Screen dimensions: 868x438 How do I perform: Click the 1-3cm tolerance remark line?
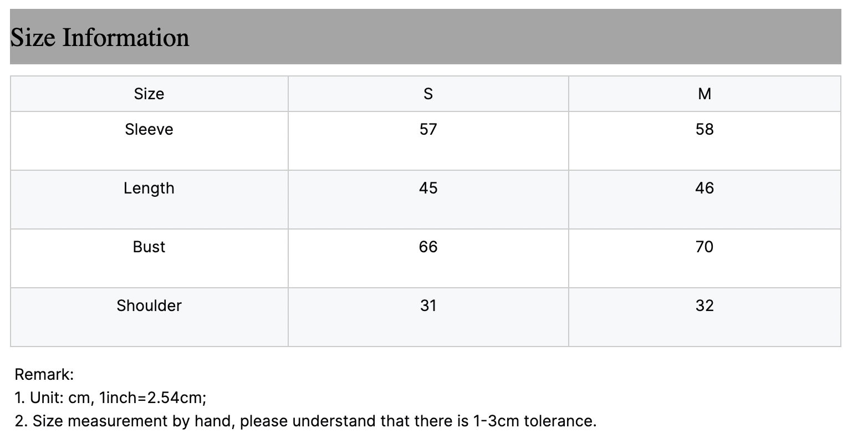[305, 421]
